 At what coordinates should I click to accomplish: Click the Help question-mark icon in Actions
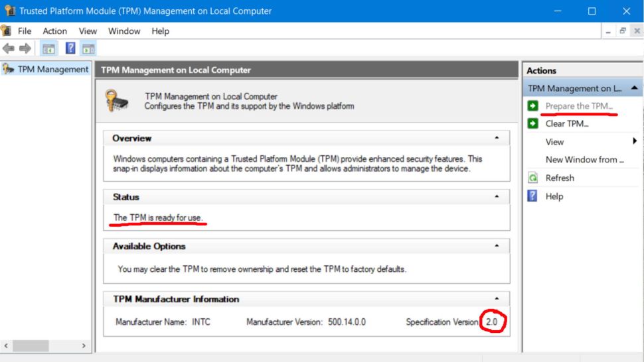click(532, 196)
